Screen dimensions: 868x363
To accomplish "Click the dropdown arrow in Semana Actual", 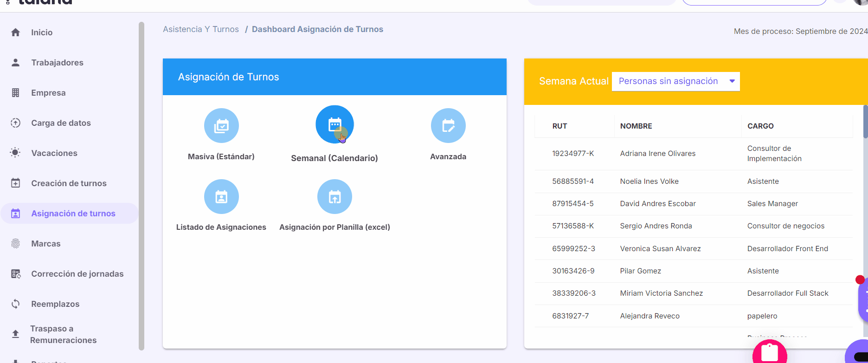I will pos(732,81).
